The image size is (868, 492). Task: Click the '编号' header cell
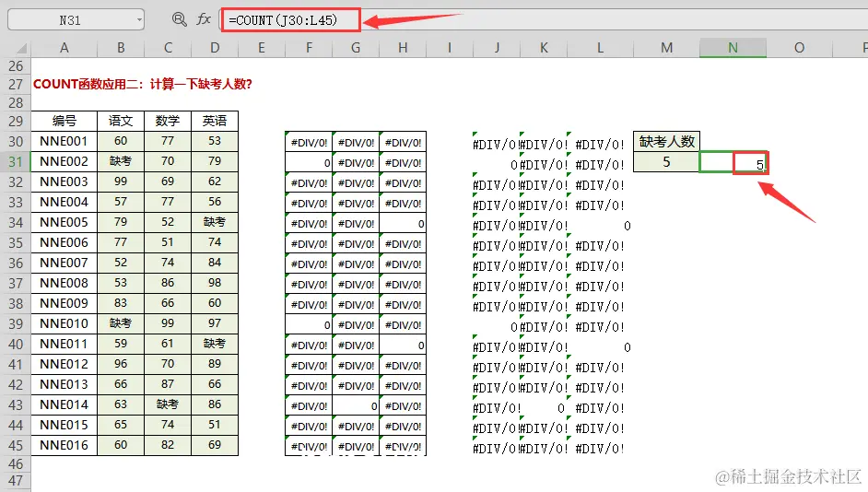coord(65,121)
